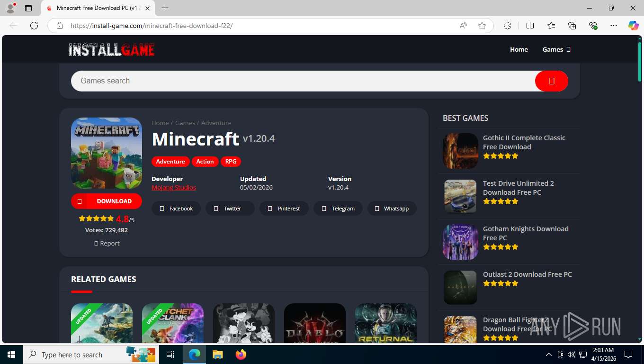Focus the Games search field

[303, 81]
